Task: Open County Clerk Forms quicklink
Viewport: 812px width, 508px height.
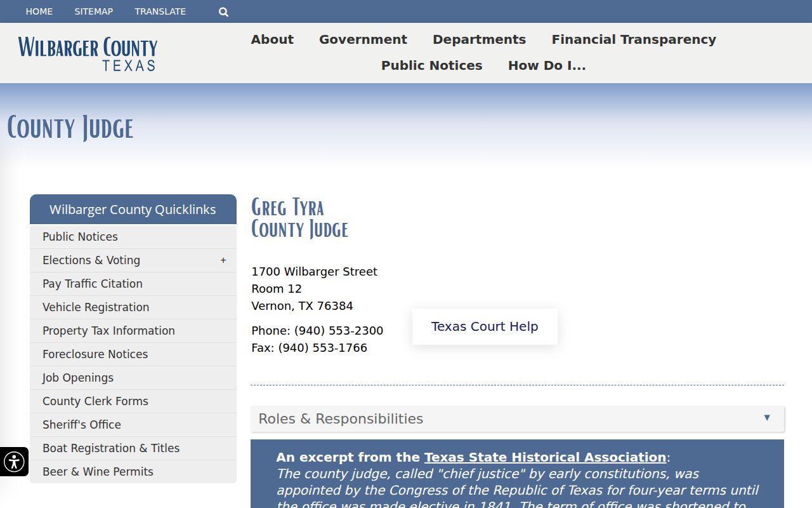Action: [133, 401]
